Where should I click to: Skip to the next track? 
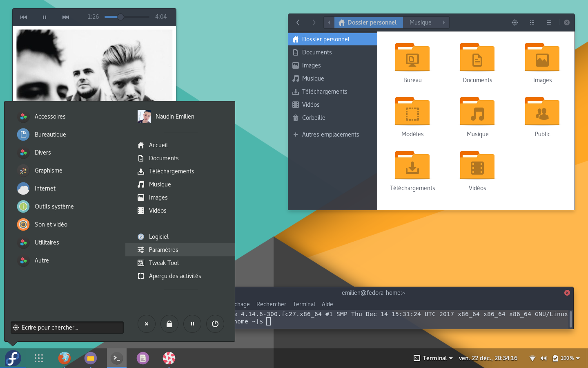(66, 17)
